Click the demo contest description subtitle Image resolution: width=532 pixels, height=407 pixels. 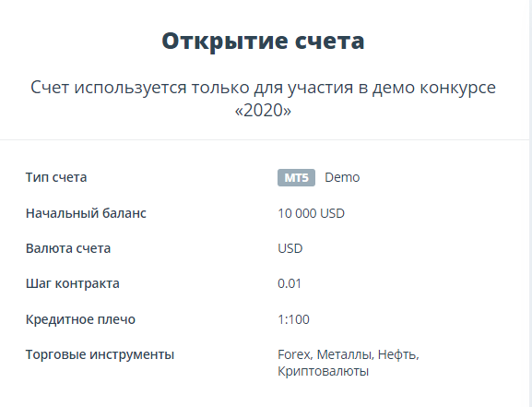click(263, 99)
